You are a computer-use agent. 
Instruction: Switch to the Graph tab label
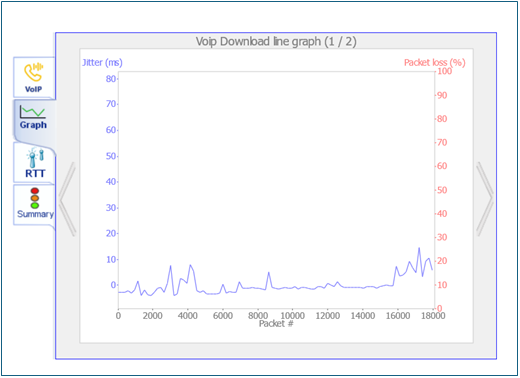click(33, 125)
